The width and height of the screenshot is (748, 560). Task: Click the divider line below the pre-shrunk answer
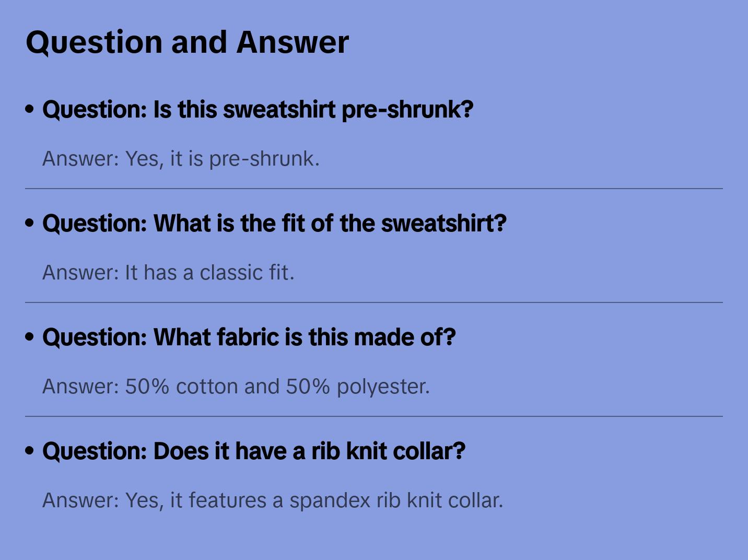coord(374,189)
